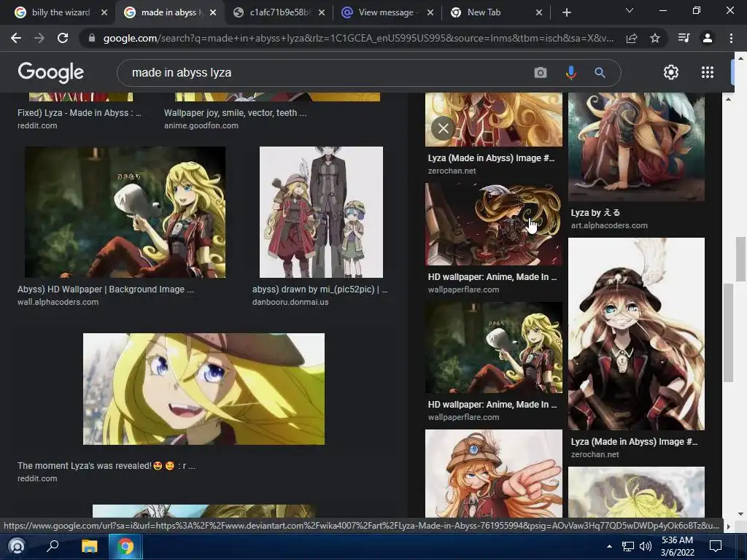Viewport: 747px width, 560px height.
Task: Click zerochan.net source under first preview
Action: coord(452,171)
